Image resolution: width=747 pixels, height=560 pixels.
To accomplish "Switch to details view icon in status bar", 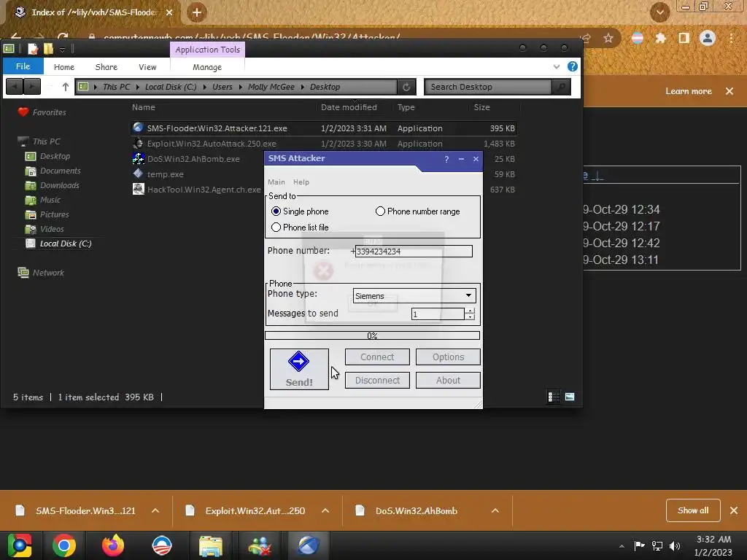I will coord(554,397).
